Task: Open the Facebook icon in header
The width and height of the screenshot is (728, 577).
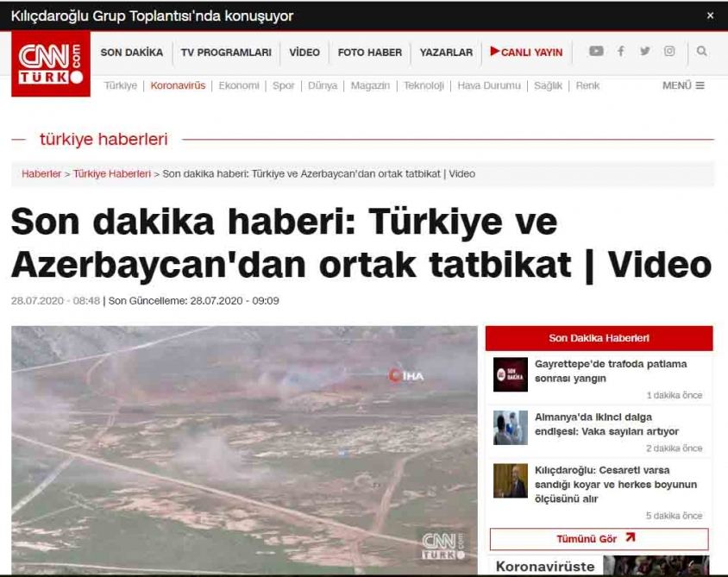Action: 621,51
